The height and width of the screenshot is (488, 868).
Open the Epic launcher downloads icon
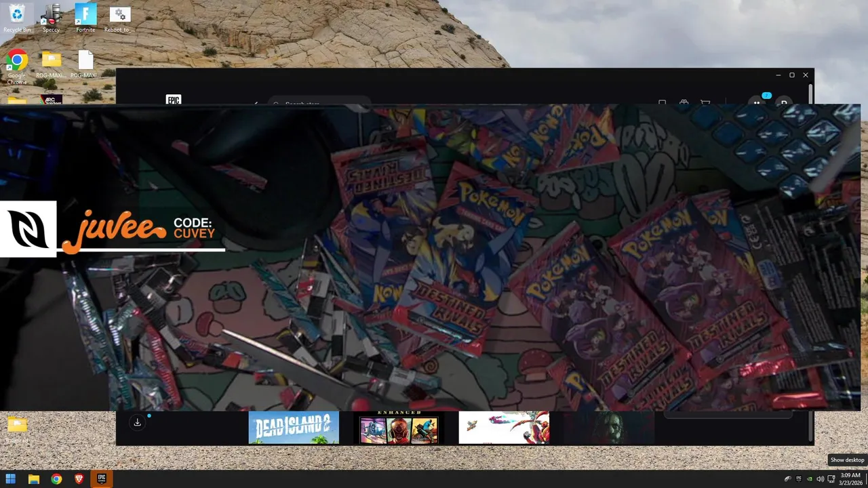point(137,422)
